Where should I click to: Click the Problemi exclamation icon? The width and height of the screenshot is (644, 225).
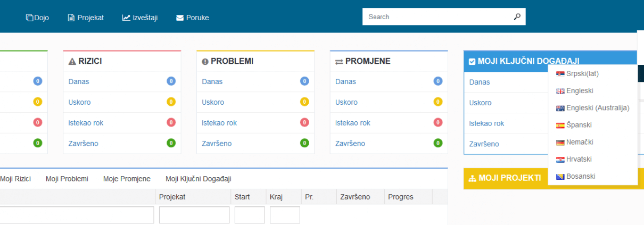(205, 62)
